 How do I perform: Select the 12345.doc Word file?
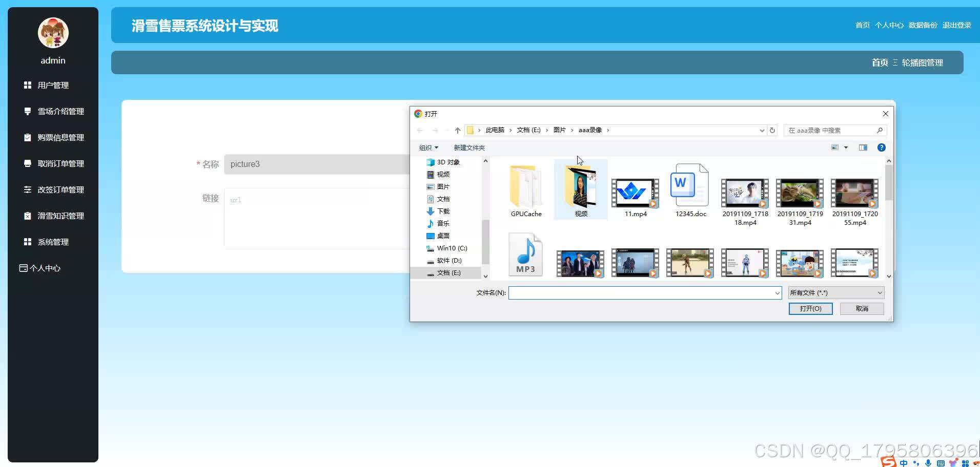coord(690,190)
